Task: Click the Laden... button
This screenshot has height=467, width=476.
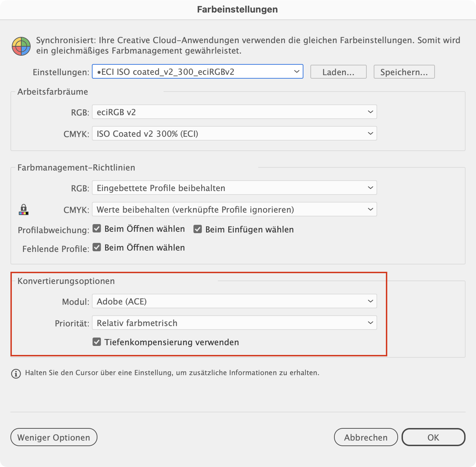Action: tap(339, 72)
